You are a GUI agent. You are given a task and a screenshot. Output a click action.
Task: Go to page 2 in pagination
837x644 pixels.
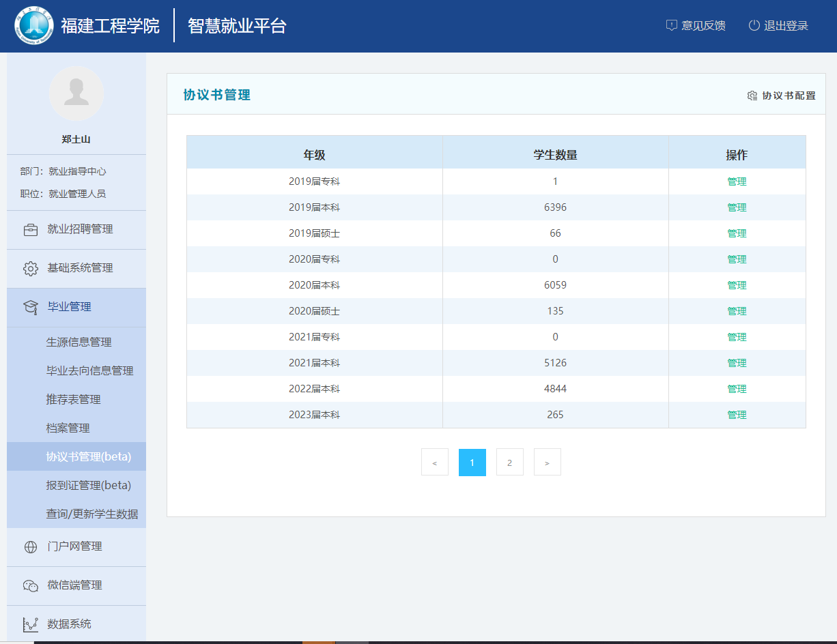(x=509, y=463)
